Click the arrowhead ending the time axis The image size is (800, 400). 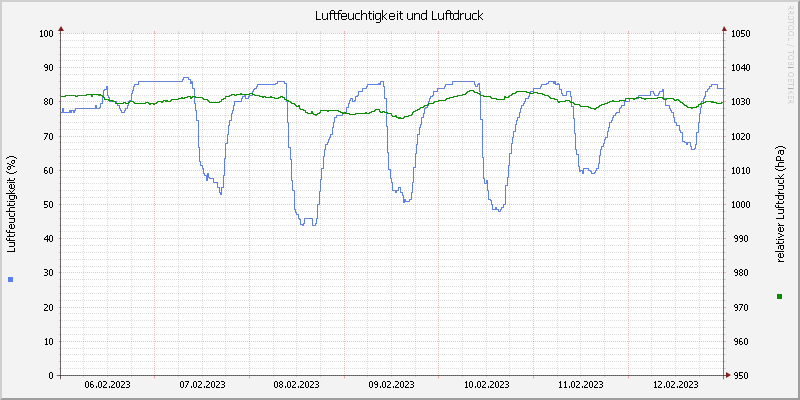(x=728, y=376)
